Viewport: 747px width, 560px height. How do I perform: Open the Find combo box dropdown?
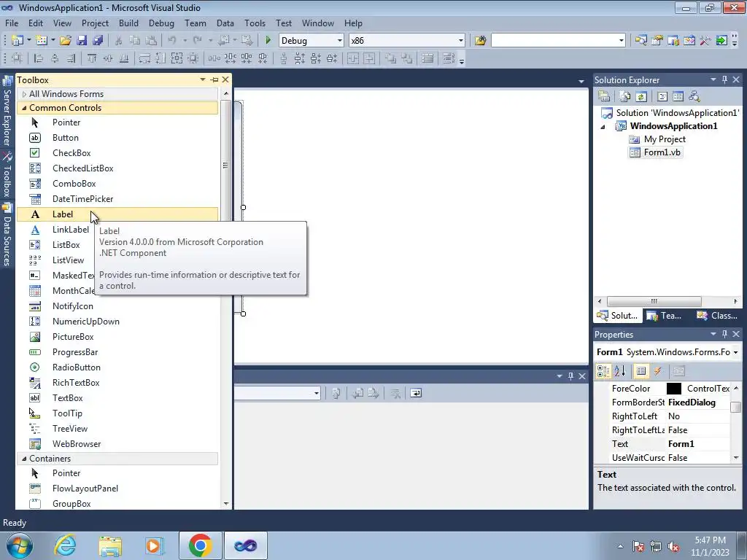point(622,41)
